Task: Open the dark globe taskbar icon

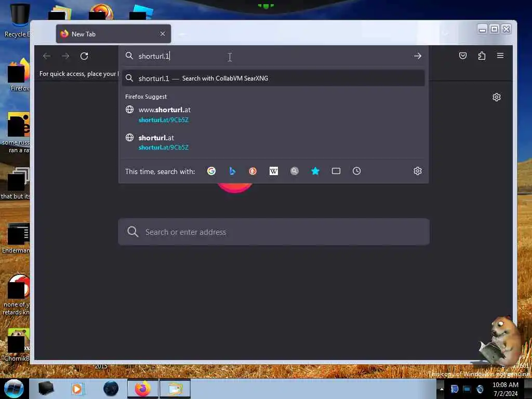Action: (x=111, y=389)
